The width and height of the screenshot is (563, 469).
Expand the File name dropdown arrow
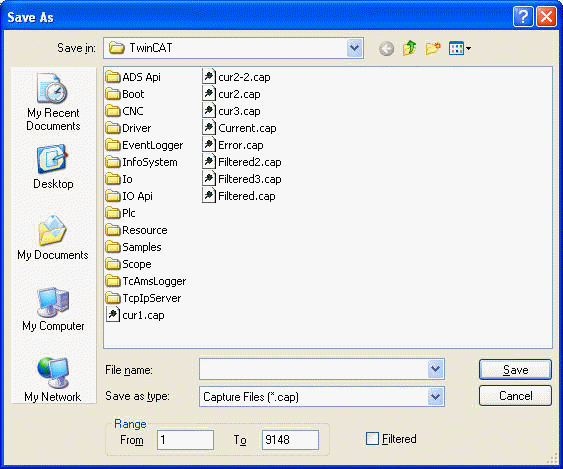pos(435,369)
